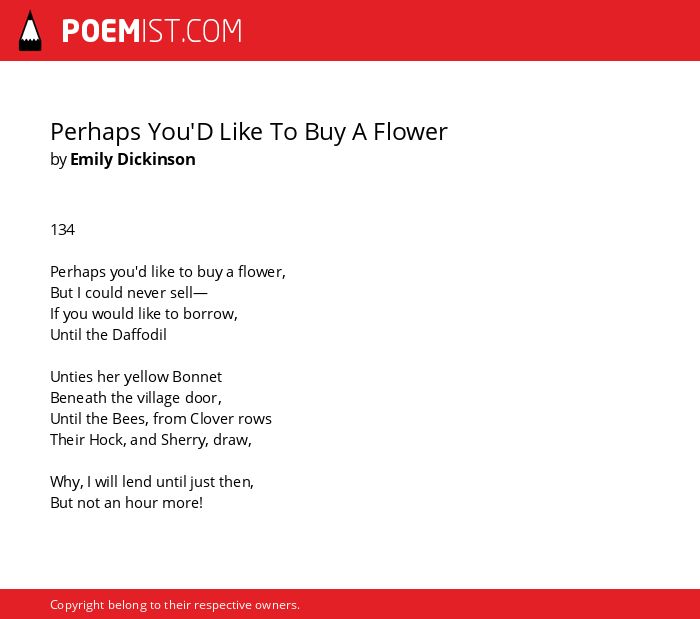Click the line "But I could never sell—"
The image size is (700, 619).
coord(129,293)
